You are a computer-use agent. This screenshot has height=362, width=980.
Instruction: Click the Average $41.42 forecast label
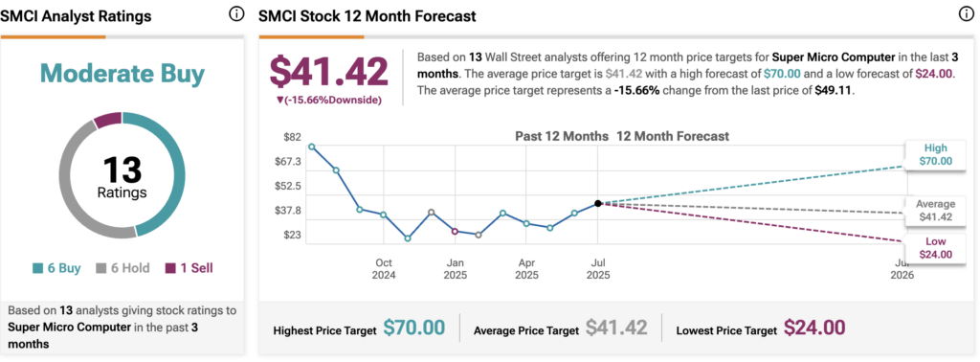(x=935, y=211)
